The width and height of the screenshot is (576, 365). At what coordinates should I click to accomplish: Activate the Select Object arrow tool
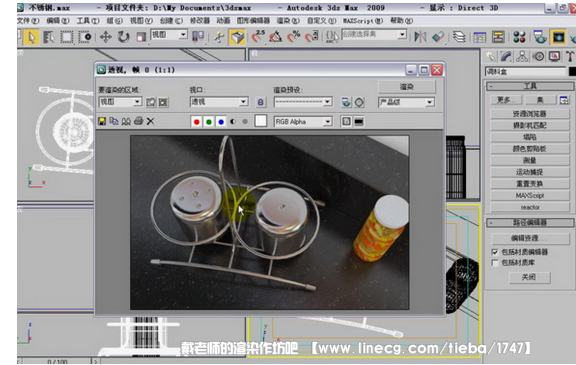32,37
